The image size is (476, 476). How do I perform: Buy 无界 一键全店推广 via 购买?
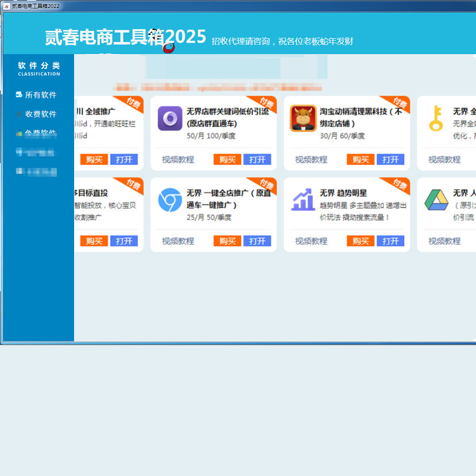227,241
